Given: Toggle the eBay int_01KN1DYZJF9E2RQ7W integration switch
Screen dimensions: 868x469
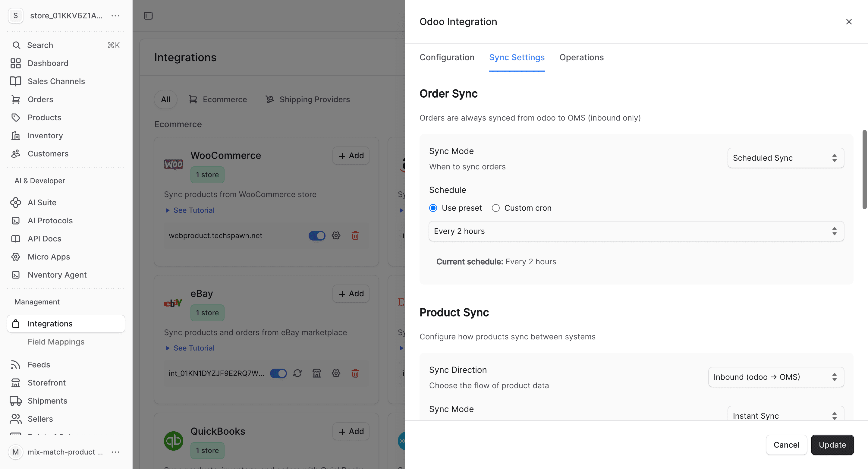Looking at the screenshot, I should coord(278,373).
